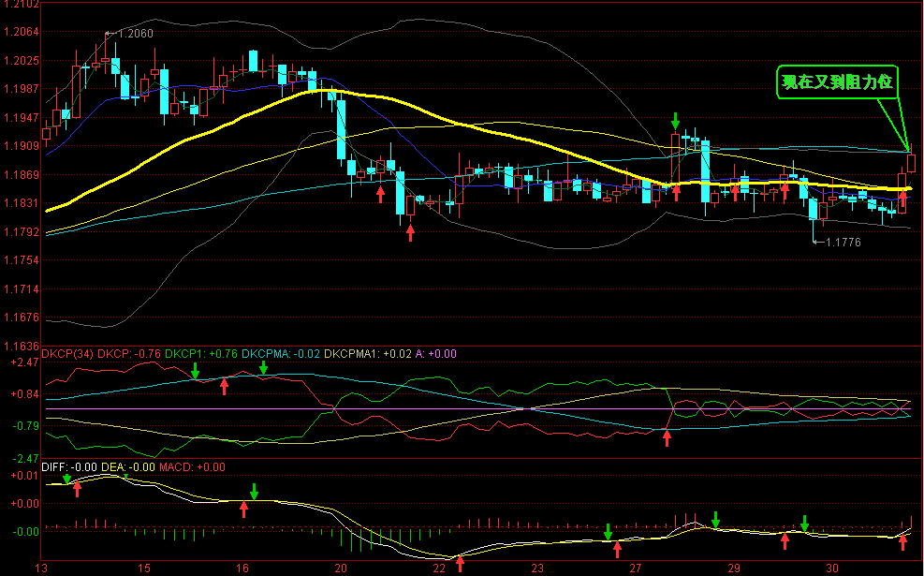
Task: Click date label 22 on time axis
Action: [x=439, y=569]
